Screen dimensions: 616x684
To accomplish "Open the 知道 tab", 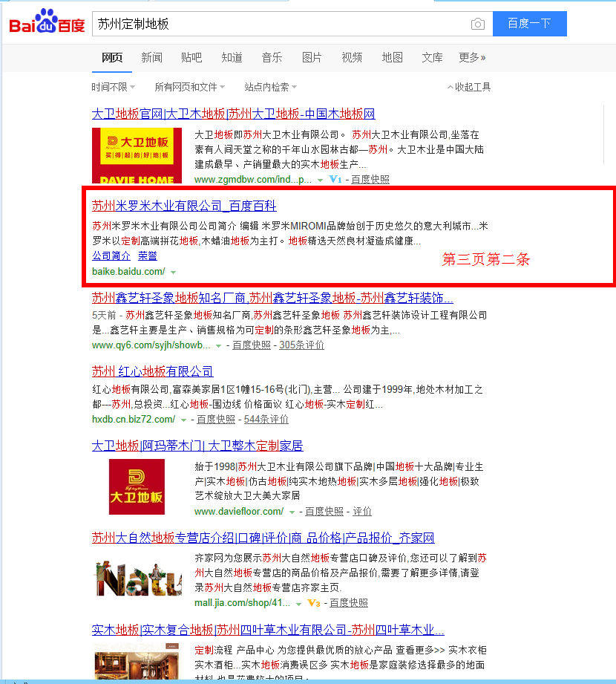I will [232, 58].
